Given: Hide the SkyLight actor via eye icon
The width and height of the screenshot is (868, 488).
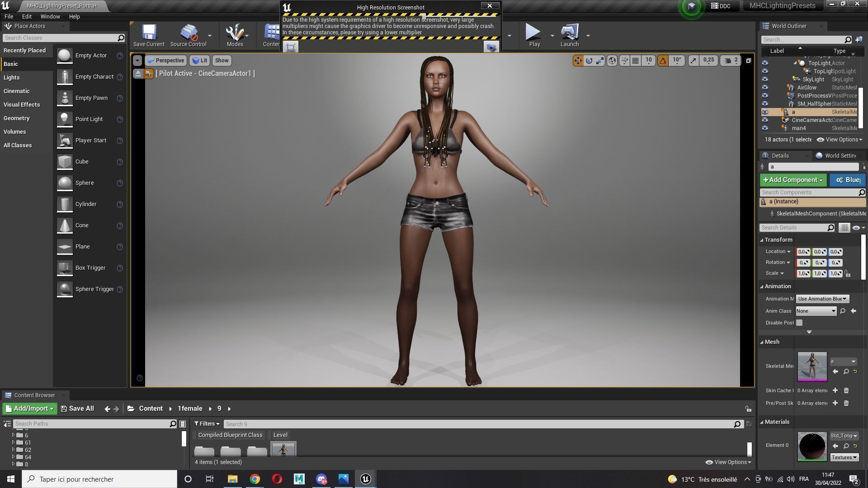Looking at the screenshot, I should 765,80.
